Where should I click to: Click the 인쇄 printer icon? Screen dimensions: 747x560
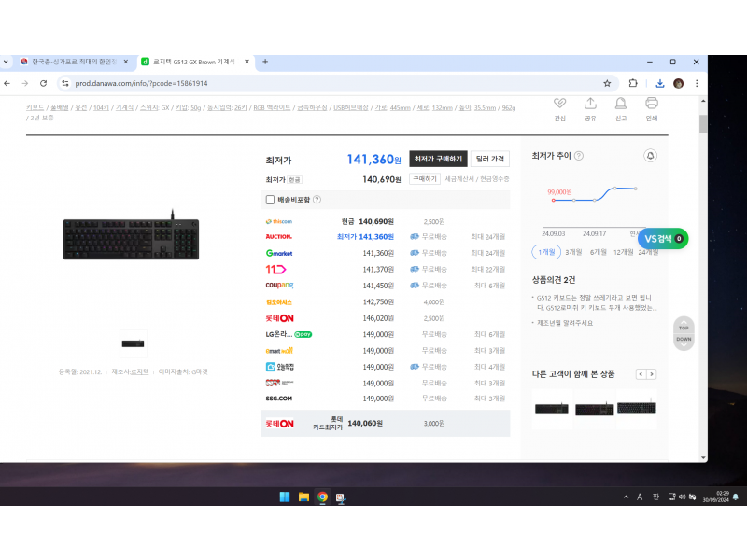(652, 104)
